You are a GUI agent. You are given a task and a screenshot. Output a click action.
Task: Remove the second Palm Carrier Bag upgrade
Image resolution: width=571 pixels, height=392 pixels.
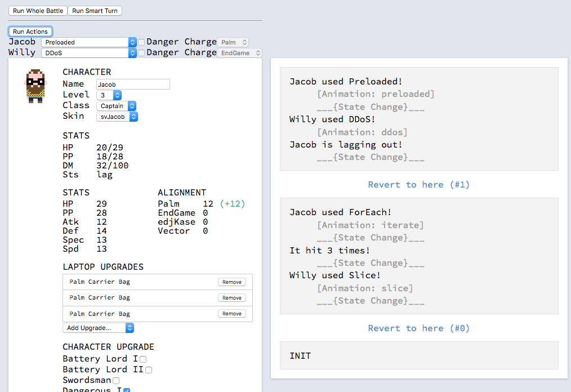[232, 297]
